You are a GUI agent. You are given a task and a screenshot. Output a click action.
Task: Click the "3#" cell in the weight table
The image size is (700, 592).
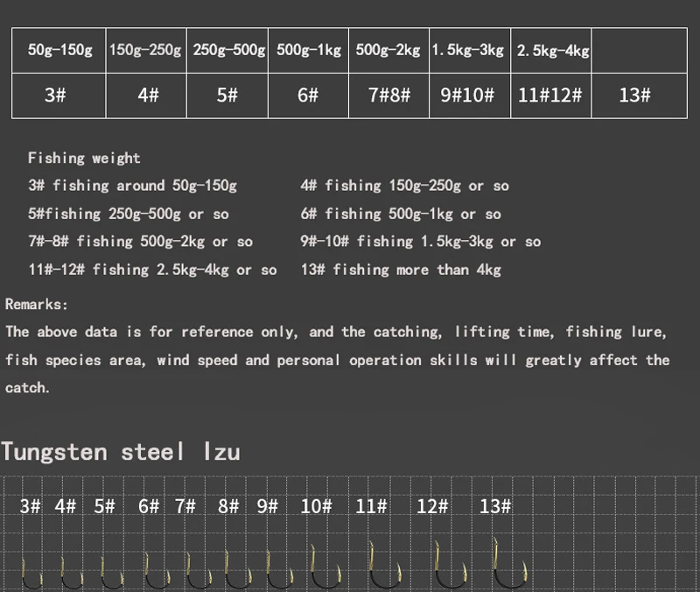point(59,95)
